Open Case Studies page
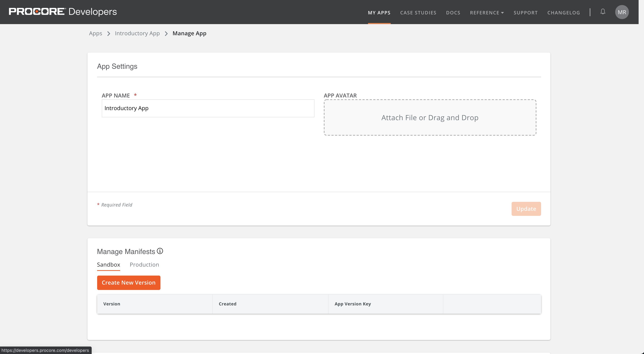This screenshot has width=644, height=354. tap(418, 12)
